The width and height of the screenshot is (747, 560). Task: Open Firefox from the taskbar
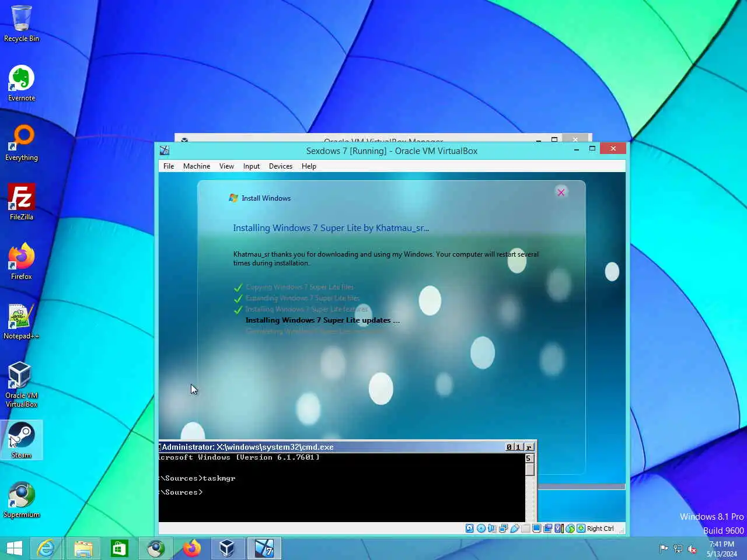point(191,548)
